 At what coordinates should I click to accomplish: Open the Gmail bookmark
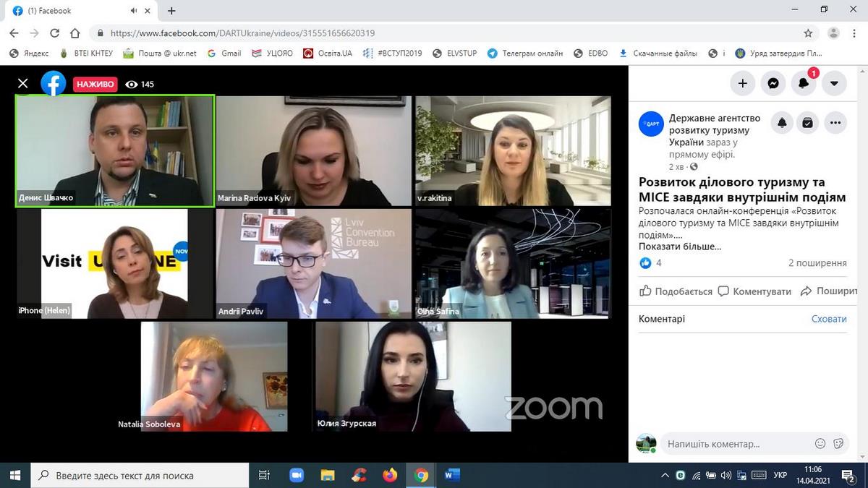tap(224, 53)
